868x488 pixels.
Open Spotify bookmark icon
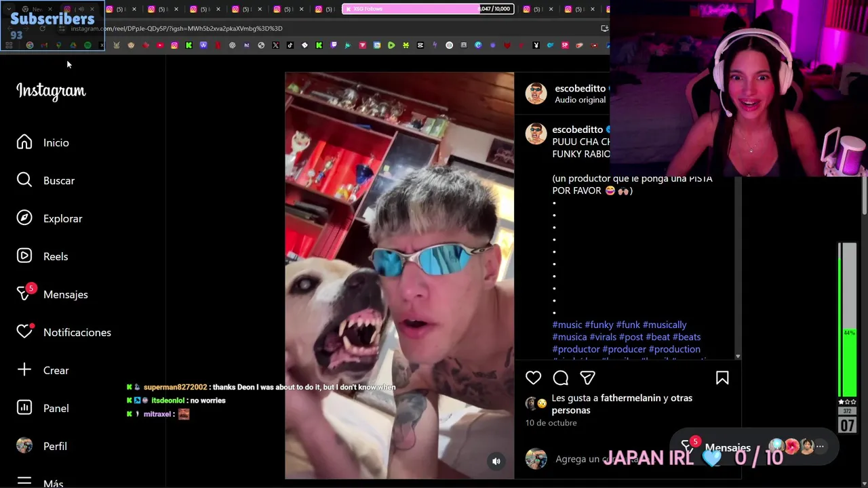(x=87, y=45)
